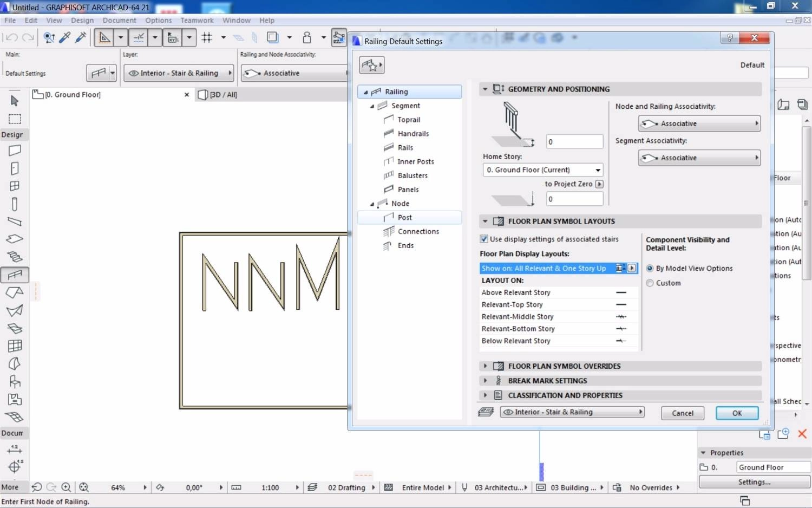The width and height of the screenshot is (812, 508).
Task: Click the dialog help question mark button
Action: (730, 37)
